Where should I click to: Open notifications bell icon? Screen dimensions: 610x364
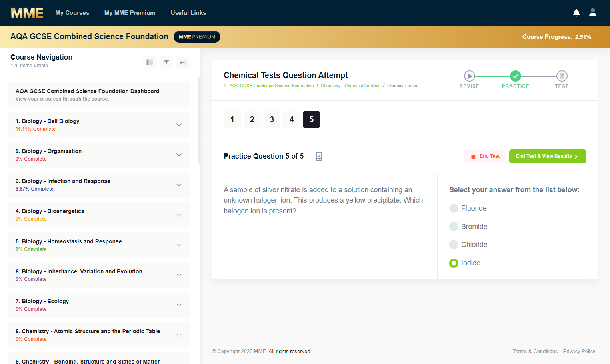(x=576, y=13)
